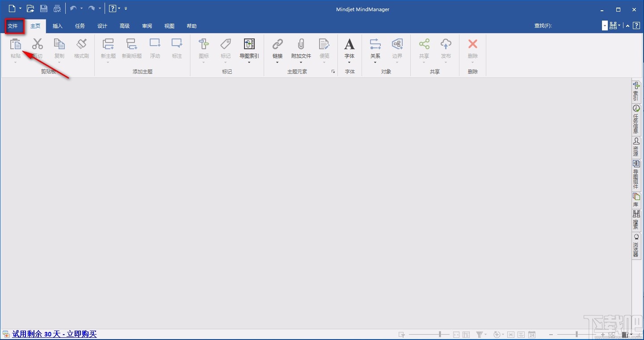The image size is (644, 340).
Task: Click the 链接 (Link) chain icon
Action: [x=278, y=44]
